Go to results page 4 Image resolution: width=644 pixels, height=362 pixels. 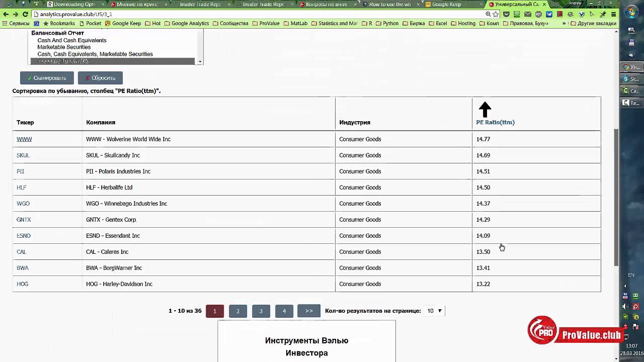(x=284, y=311)
